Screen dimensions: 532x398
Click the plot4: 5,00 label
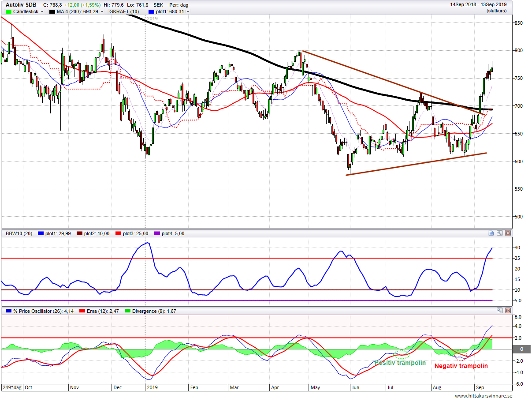pos(173,233)
